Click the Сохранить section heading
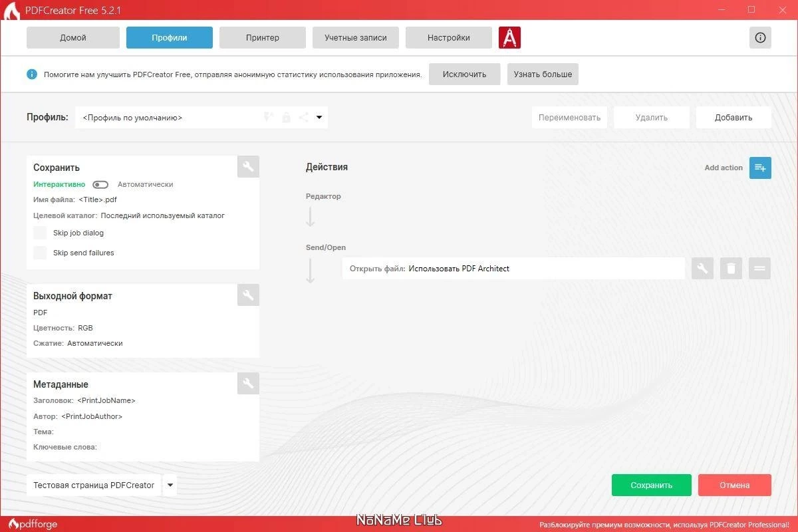This screenshot has width=798, height=532. (57, 168)
